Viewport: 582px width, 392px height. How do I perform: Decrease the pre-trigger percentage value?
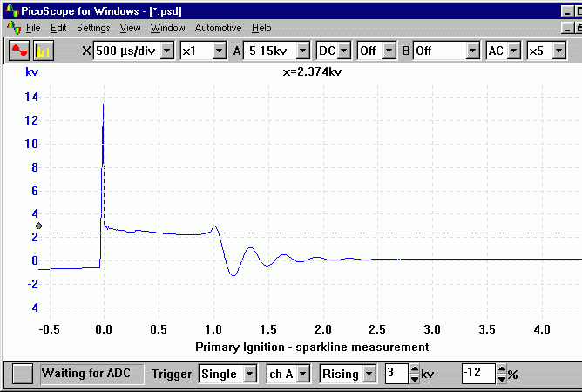pyautogui.click(x=502, y=379)
